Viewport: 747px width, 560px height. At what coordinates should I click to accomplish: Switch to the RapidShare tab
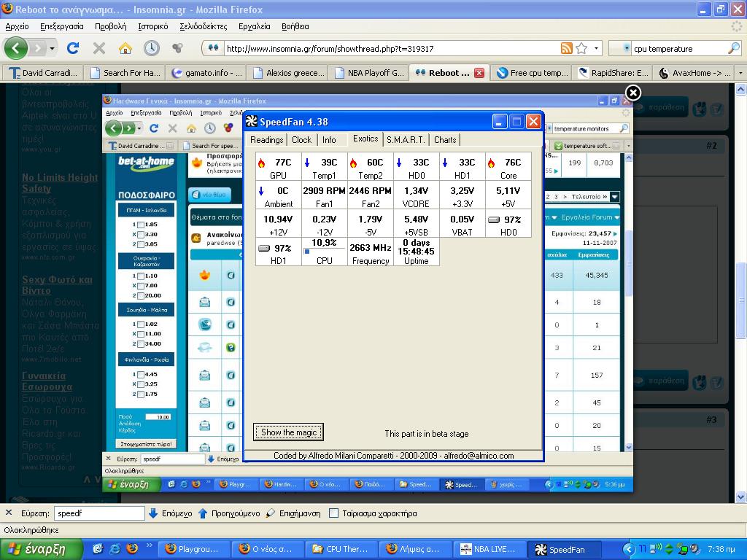point(614,73)
